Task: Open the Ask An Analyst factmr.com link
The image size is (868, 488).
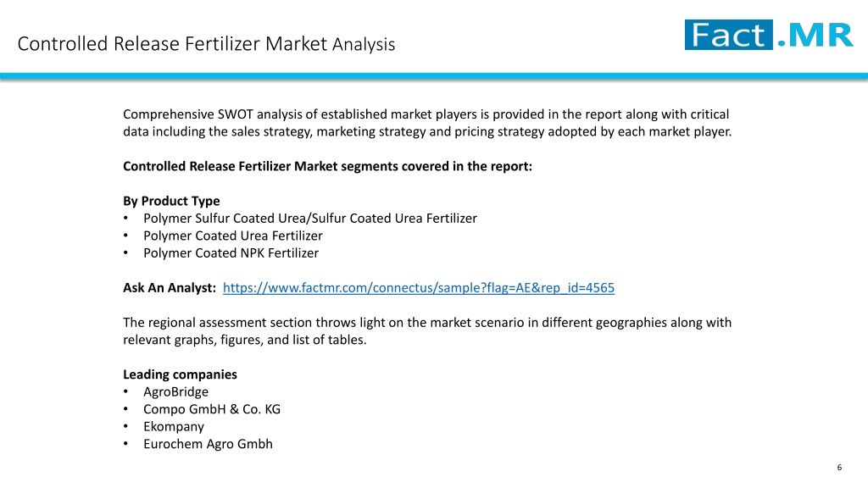Action: 419,288
